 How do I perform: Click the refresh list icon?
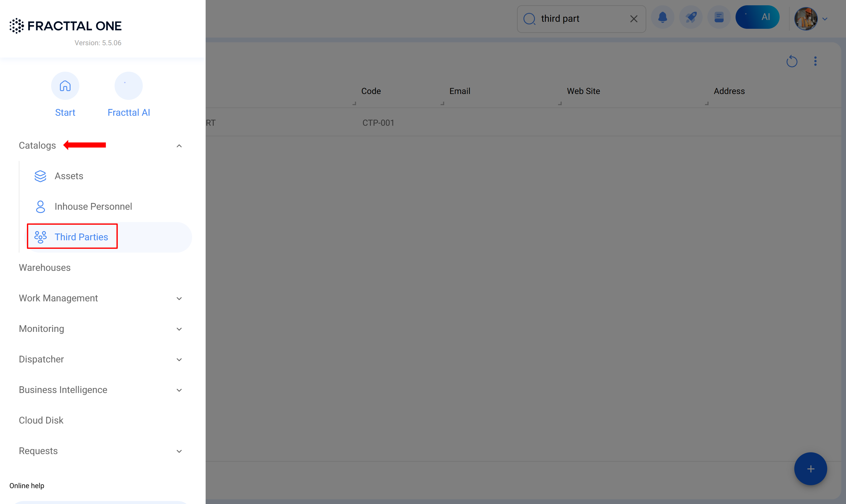coord(792,61)
